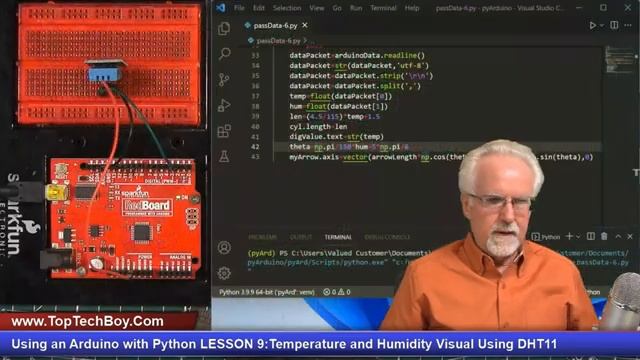Click passData-6.py in the breadcrumb

278,40
